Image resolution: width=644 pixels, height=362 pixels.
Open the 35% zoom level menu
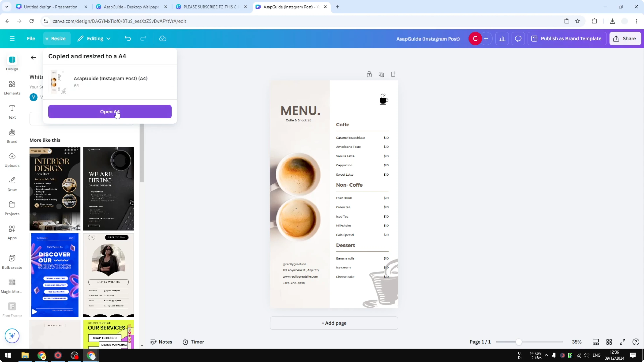[x=576, y=342]
